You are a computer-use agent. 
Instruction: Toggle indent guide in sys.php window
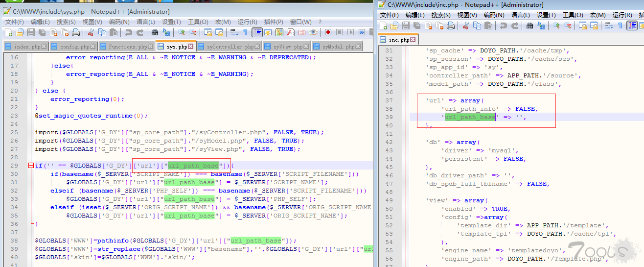pyautogui.click(x=257, y=32)
